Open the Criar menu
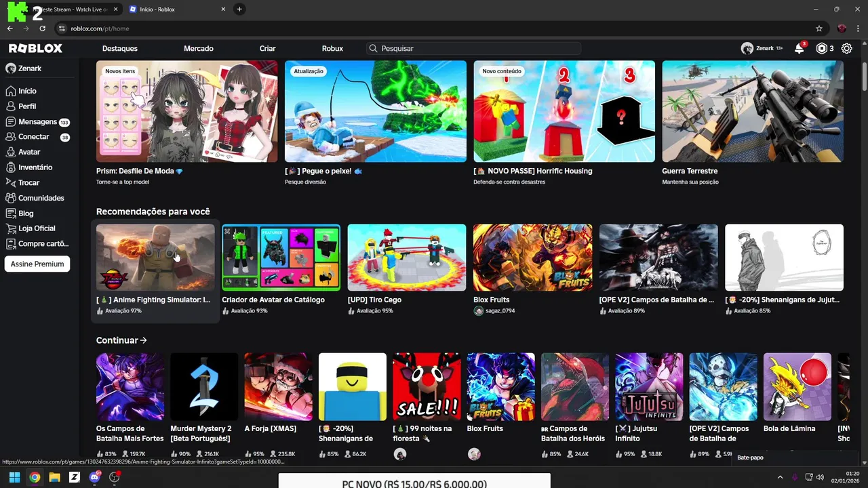Screen dimensions: 868x488 coord(268,49)
